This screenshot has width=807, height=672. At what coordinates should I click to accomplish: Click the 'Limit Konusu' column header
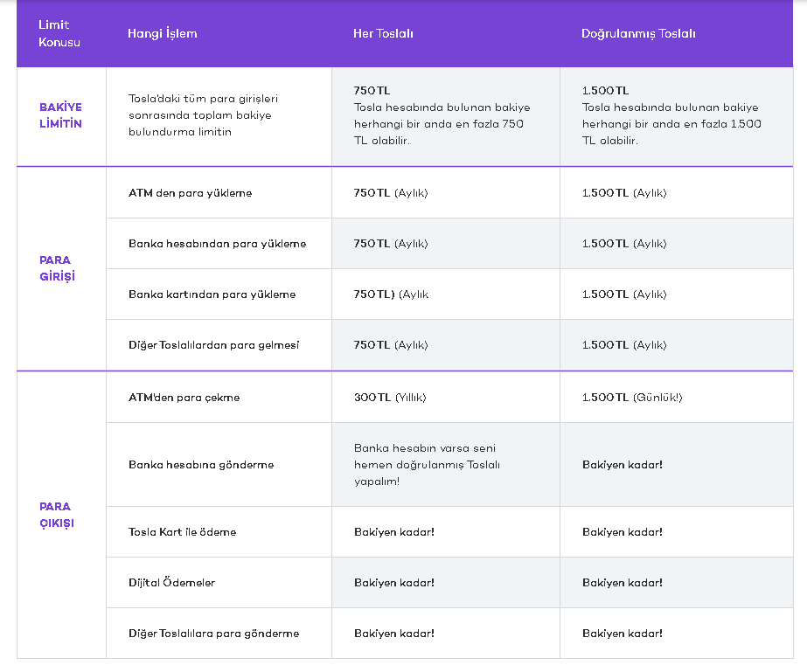(x=59, y=33)
